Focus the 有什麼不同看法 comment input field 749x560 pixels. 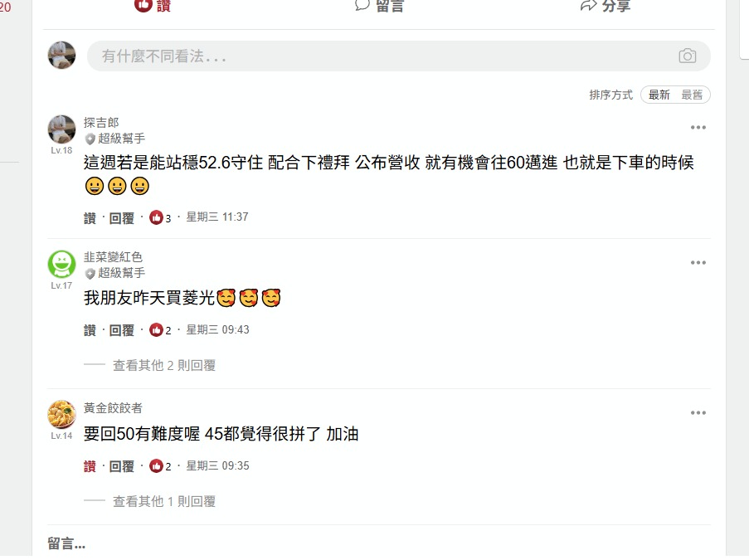398,56
